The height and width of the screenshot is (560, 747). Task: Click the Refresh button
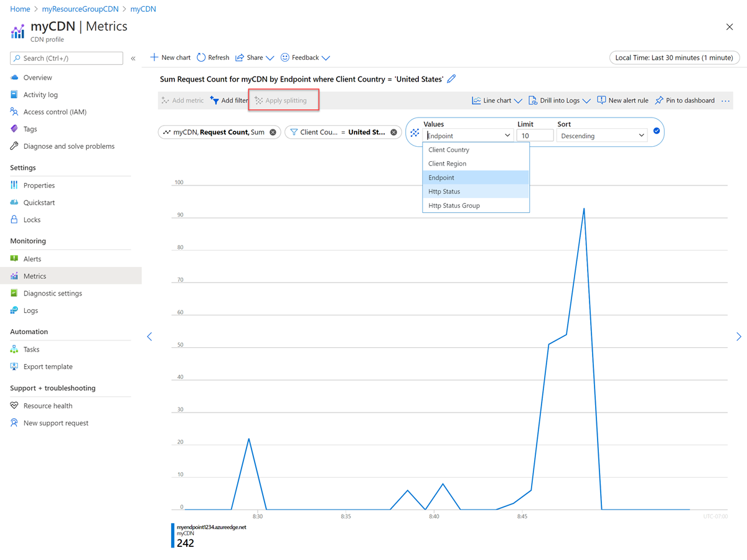click(x=213, y=58)
